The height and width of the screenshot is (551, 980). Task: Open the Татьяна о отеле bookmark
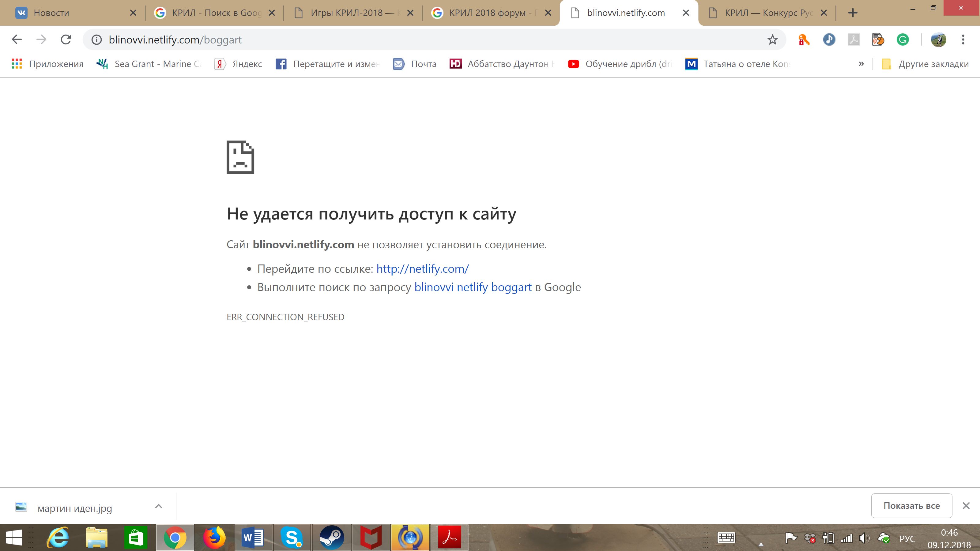(x=738, y=64)
